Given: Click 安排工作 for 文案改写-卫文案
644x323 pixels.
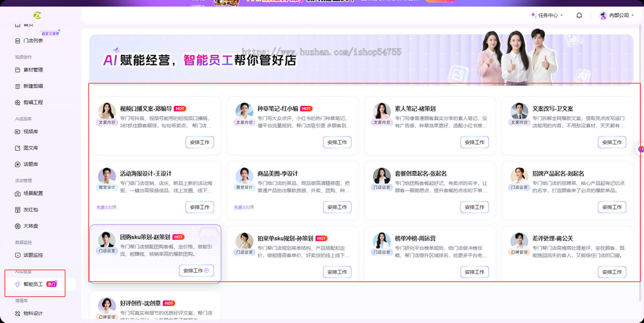Looking at the screenshot, I should click(x=612, y=142).
